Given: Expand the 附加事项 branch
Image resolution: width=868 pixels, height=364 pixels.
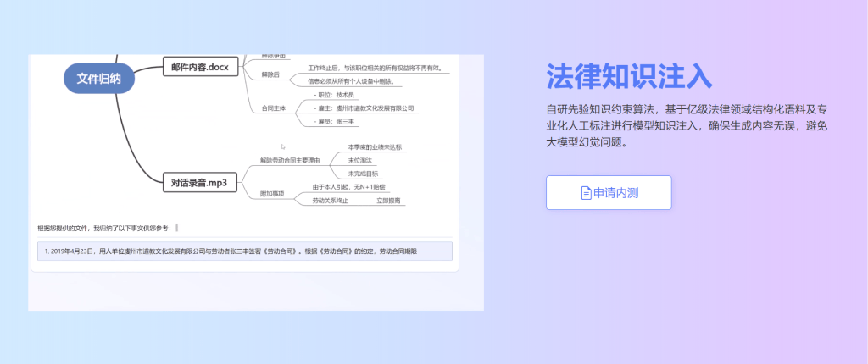Looking at the screenshot, I should [x=274, y=193].
